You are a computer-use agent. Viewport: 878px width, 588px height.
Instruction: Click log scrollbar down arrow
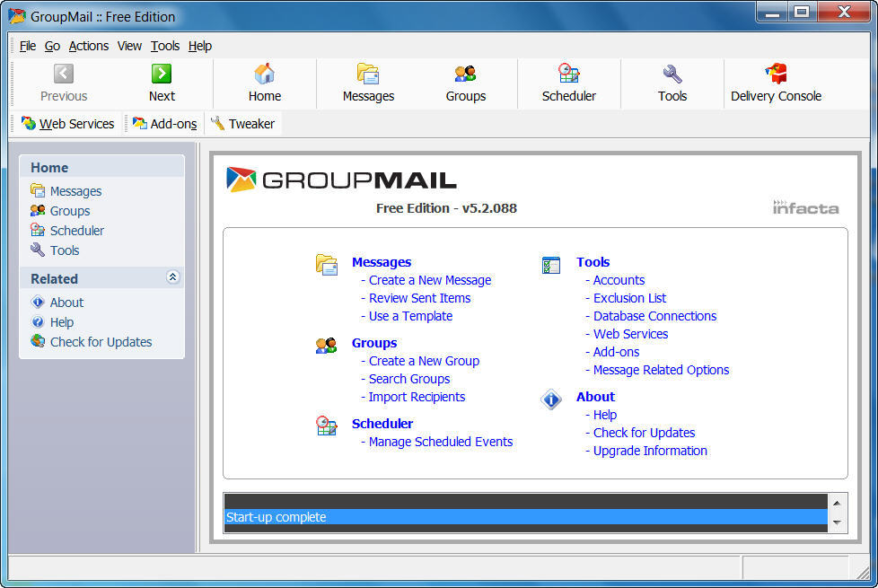[x=837, y=522]
